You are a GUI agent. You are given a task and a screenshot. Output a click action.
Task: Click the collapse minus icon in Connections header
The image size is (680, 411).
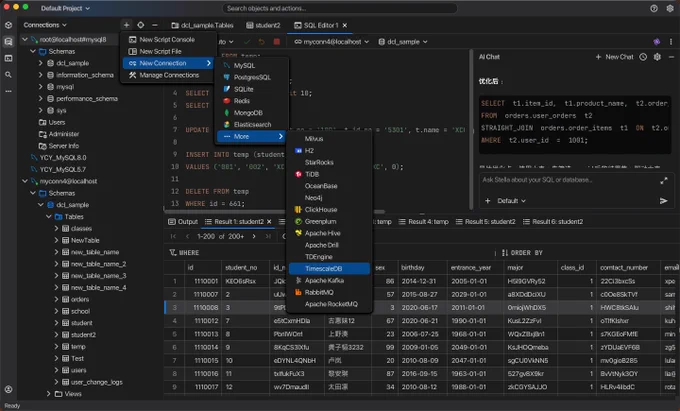coord(155,25)
